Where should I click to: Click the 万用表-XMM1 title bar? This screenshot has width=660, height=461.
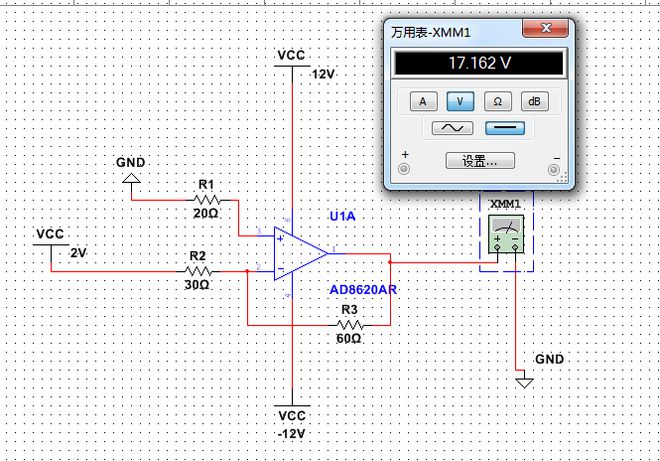[x=455, y=32]
